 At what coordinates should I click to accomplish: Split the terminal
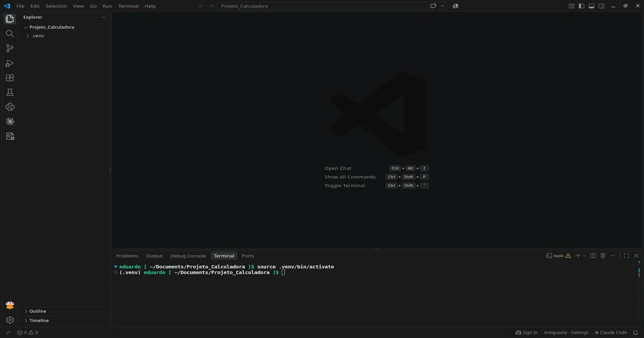coord(593,256)
